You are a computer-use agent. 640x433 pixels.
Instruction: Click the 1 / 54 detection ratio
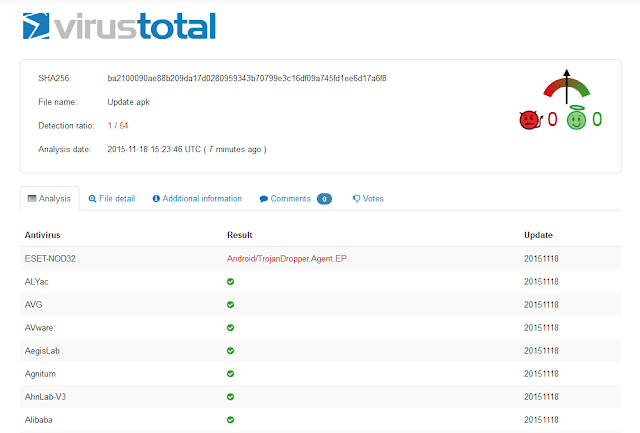[x=118, y=126]
